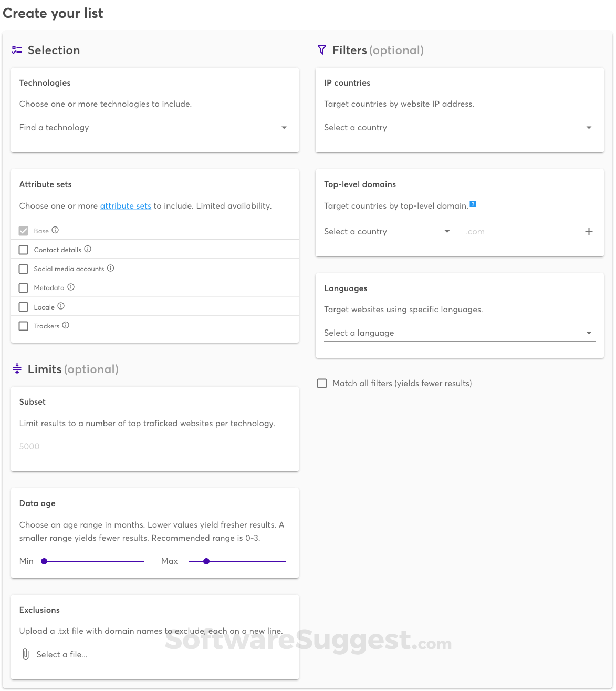The width and height of the screenshot is (616, 691).
Task: Click the info icon beside Trackers
Action: coord(66,325)
